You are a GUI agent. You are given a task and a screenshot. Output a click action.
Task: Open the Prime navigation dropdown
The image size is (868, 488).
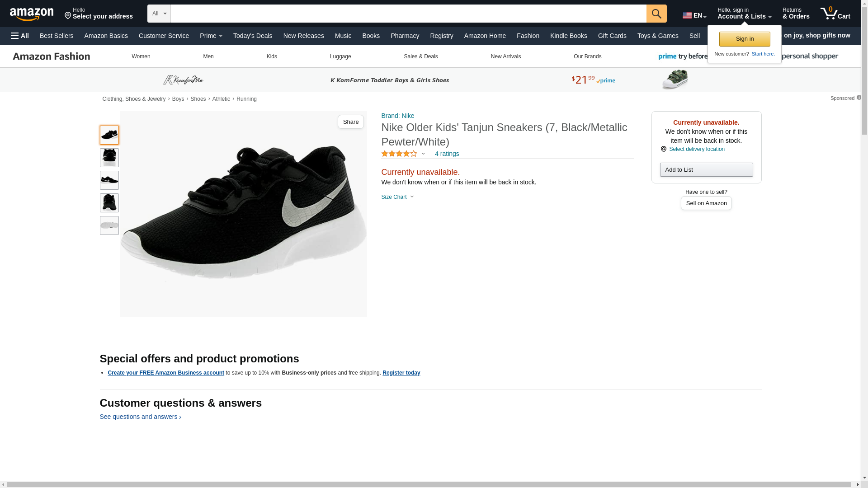pyautogui.click(x=211, y=36)
